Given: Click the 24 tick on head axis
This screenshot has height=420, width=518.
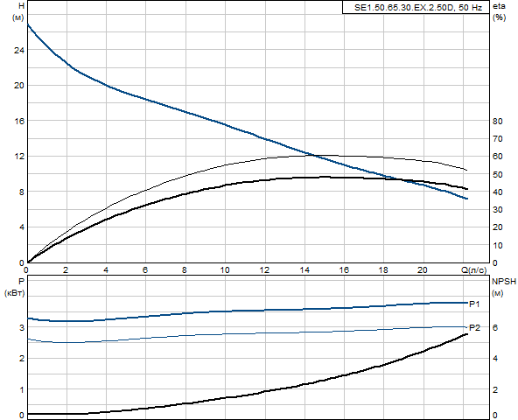Looking at the screenshot, I should click(x=19, y=50).
